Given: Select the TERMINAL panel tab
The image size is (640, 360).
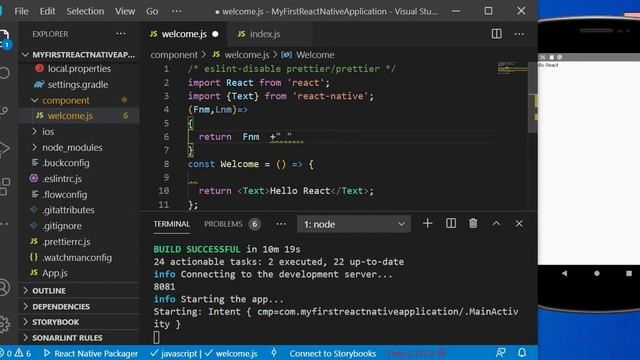Looking at the screenshot, I should [171, 224].
